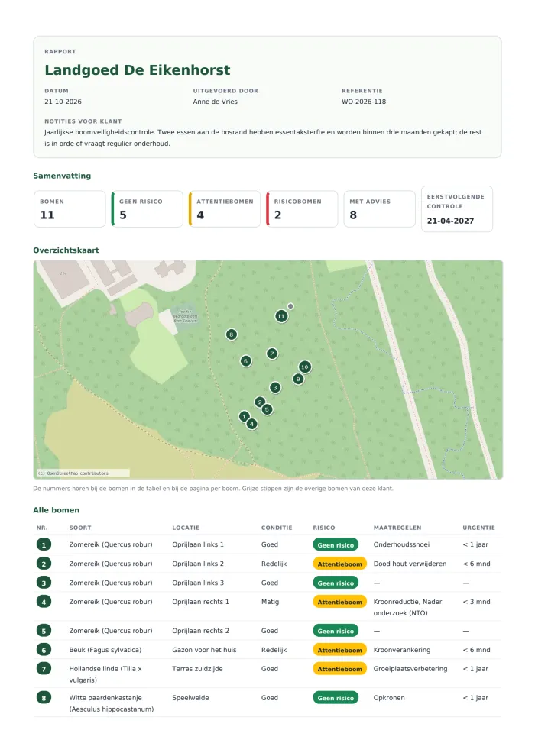Click map marker number 6

(x=246, y=360)
